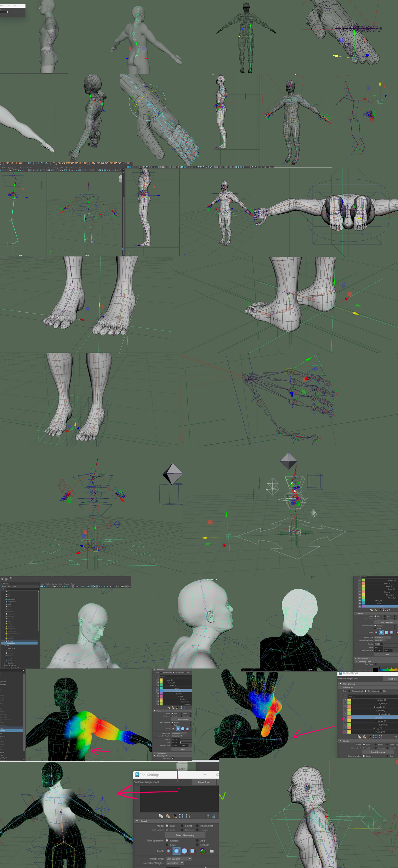Collapse the L_wrist hierarchy arrow
Screen dimensions: 398x868
pos(178,696)
